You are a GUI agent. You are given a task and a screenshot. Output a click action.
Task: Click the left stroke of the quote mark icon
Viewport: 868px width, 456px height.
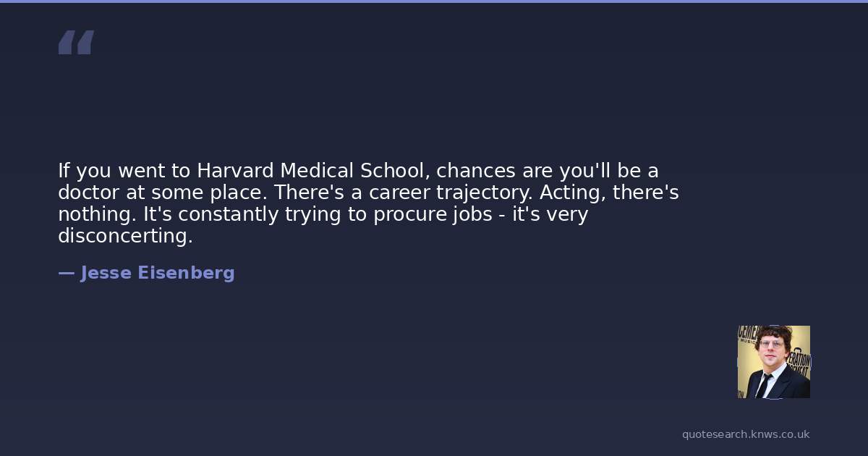67,43
